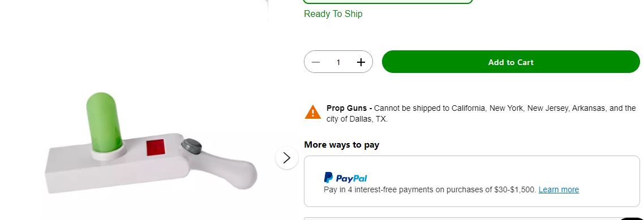Click the red square on the prop
This screenshot has height=220, width=644.
[x=156, y=148]
